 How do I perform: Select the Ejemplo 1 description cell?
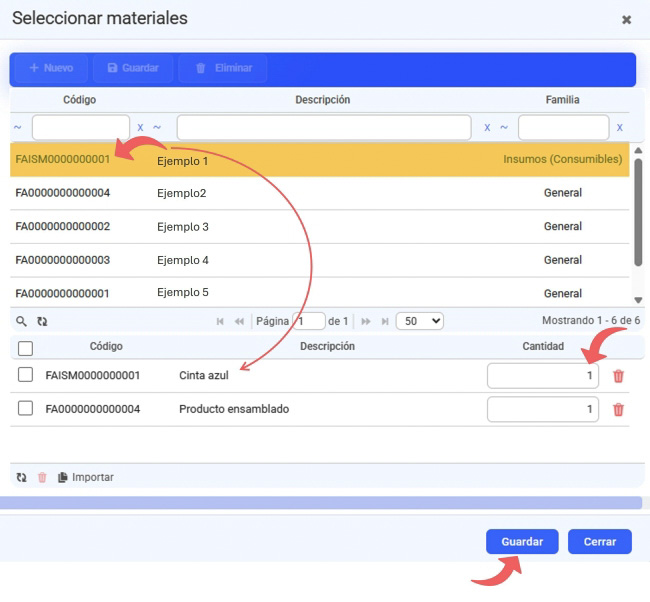click(182, 161)
